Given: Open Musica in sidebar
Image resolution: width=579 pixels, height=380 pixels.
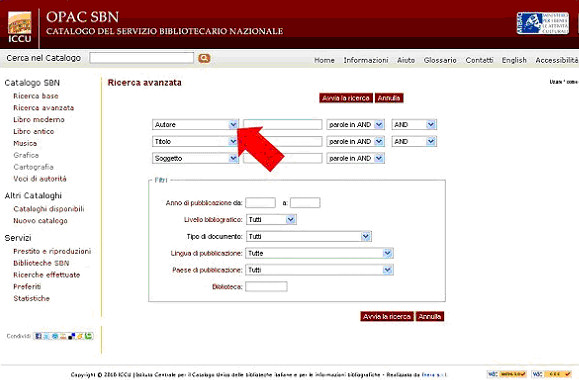Looking at the screenshot, I should tap(25, 143).
